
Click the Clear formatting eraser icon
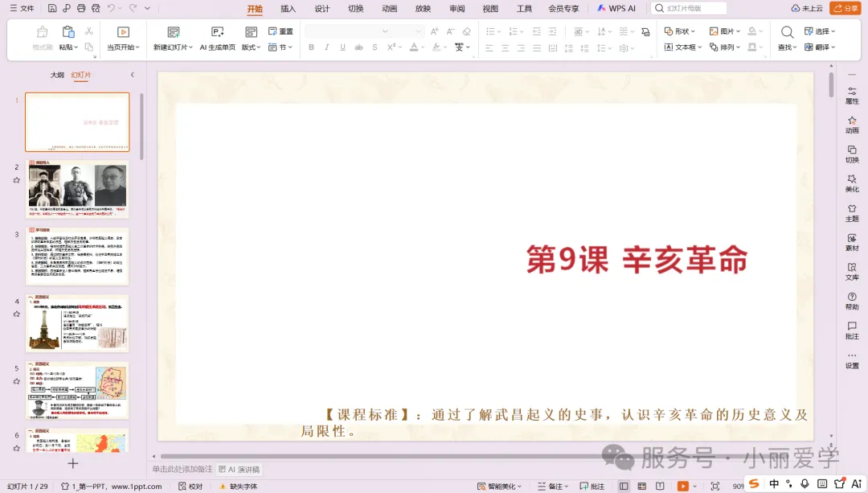pyautogui.click(x=467, y=31)
